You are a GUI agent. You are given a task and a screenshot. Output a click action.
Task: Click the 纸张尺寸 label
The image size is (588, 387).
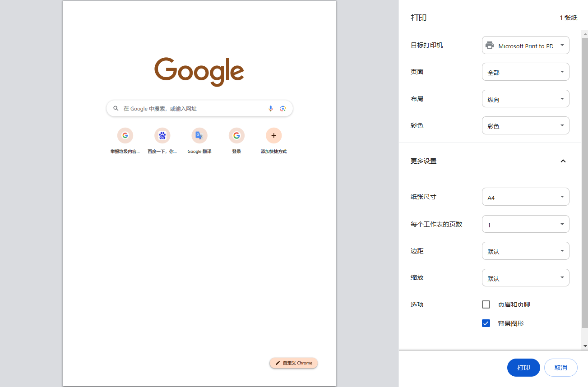[423, 197]
